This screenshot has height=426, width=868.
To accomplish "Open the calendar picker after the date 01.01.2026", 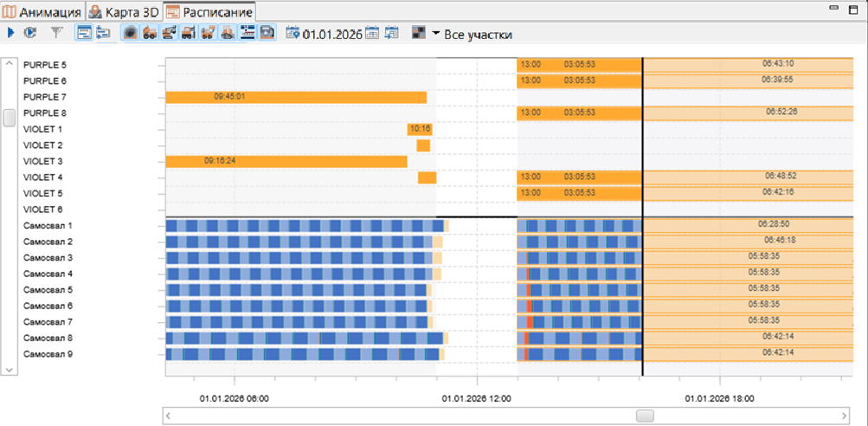I will point(372,33).
